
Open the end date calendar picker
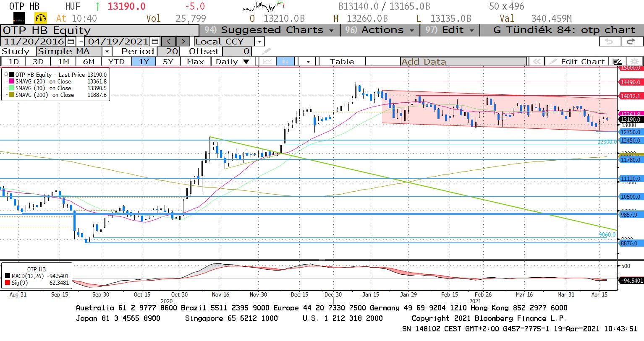[155, 42]
